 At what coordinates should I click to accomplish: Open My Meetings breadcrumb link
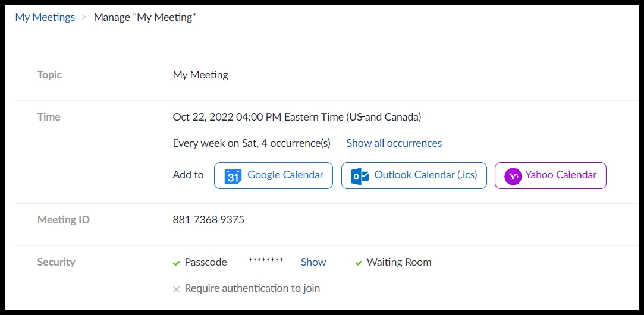[45, 17]
